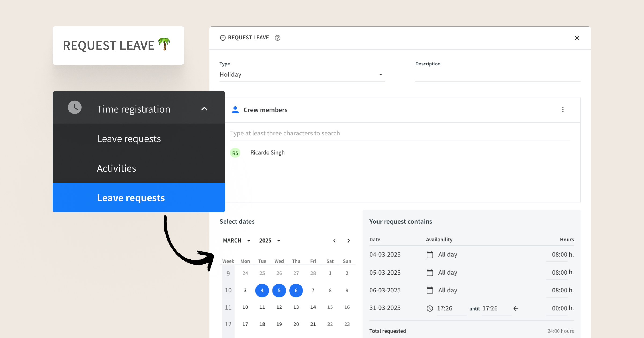Deselect March 6 in the calendar
Viewport: 644px width, 338px height.
coord(296,291)
